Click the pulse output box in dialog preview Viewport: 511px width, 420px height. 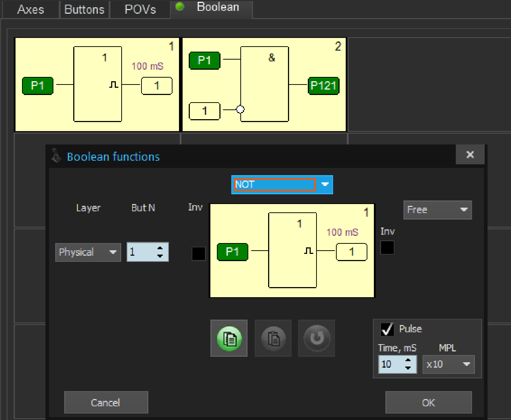[x=351, y=252]
